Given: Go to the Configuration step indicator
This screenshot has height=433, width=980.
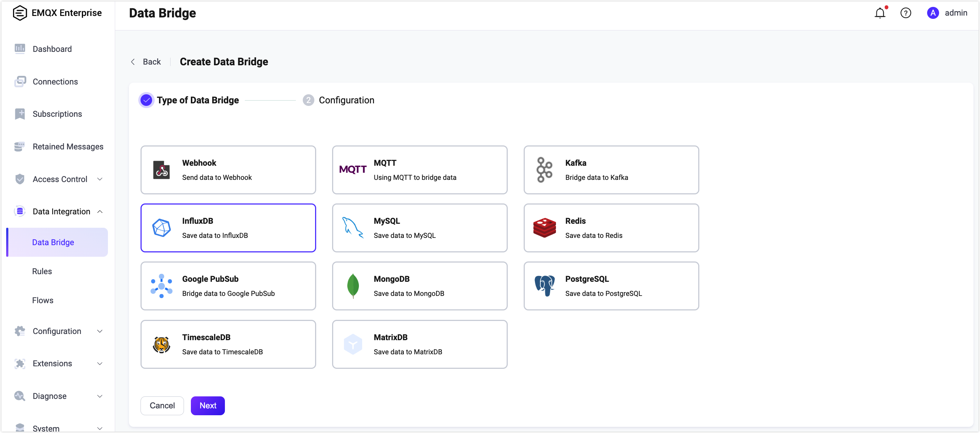Looking at the screenshot, I should pos(339,100).
